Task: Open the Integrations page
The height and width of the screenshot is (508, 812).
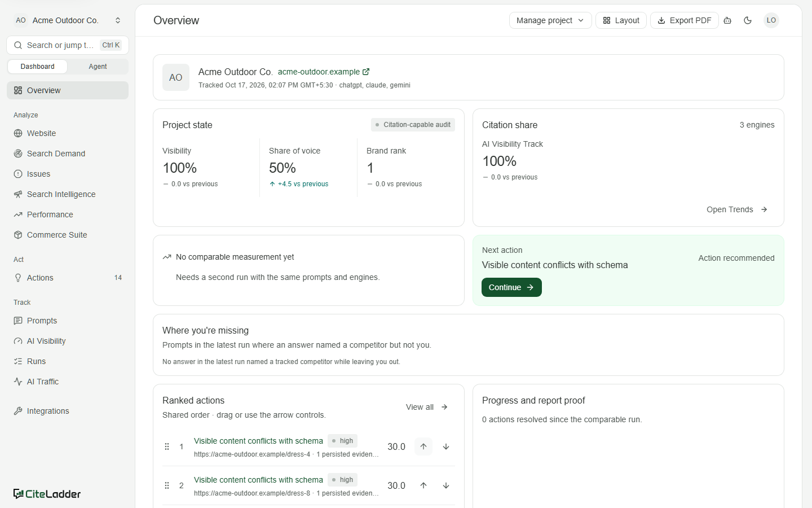Action: [68, 411]
